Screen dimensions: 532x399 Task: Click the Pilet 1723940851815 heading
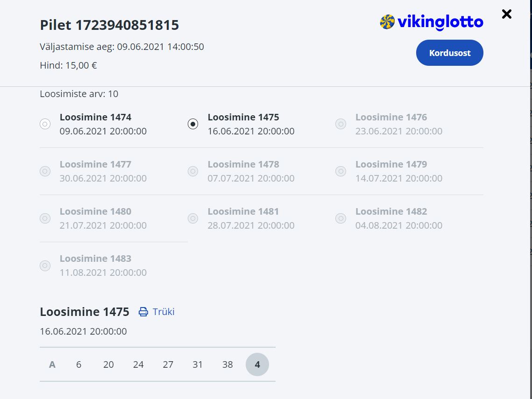[109, 25]
